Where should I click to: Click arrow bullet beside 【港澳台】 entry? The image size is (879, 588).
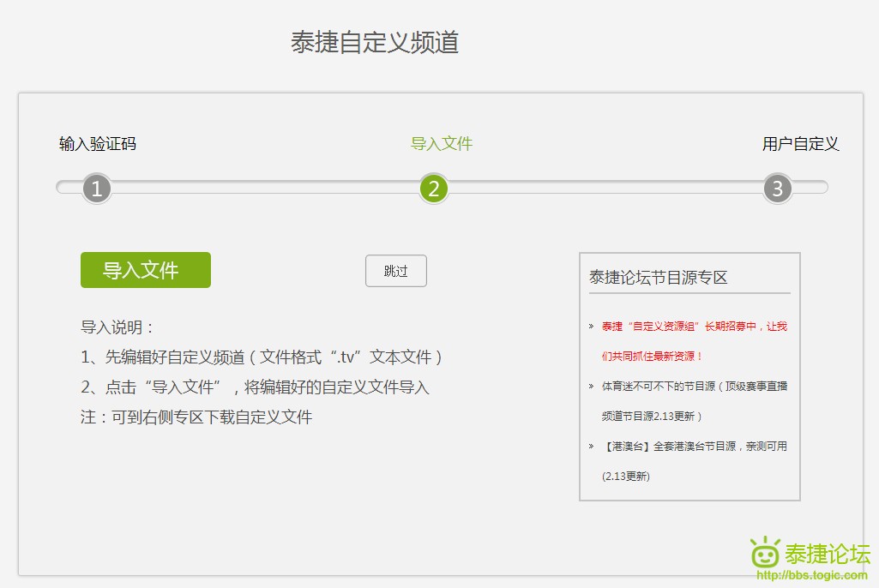[x=591, y=447]
